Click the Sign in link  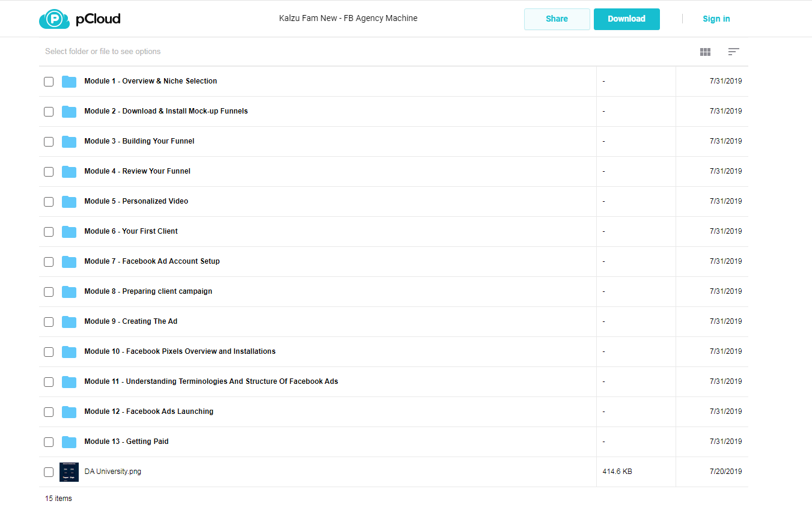click(x=716, y=19)
